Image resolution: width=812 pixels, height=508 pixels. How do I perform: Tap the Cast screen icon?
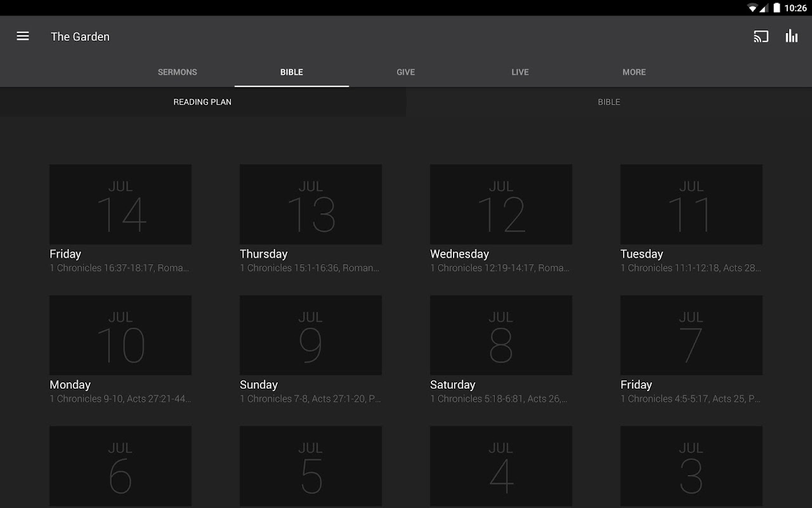click(x=761, y=36)
